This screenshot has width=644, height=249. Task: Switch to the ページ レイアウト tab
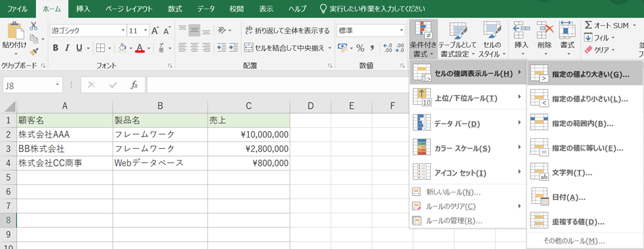point(129,9)
